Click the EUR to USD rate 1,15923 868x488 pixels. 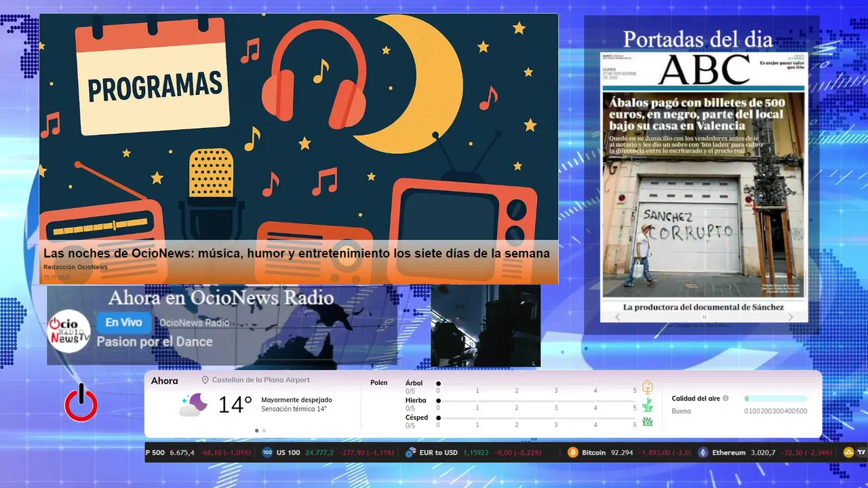pos(476,452)
